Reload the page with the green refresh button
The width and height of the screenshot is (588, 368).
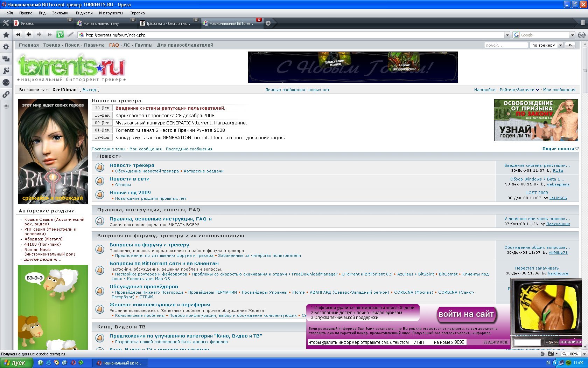[60, 34]
